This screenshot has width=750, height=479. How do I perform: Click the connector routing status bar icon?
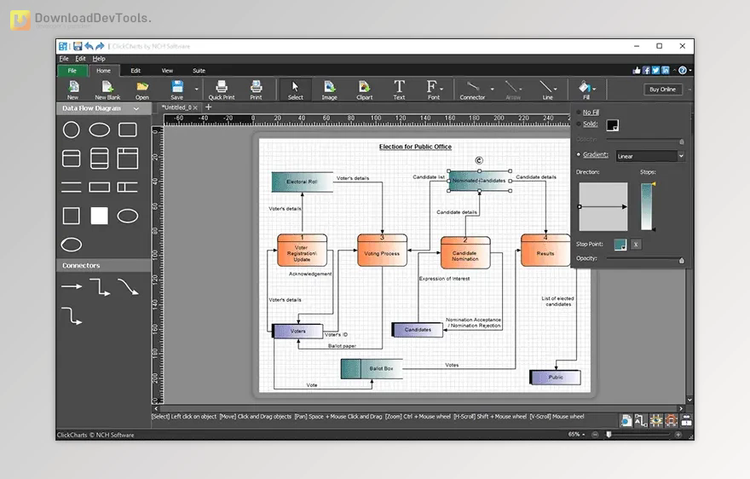click(641, 421)
